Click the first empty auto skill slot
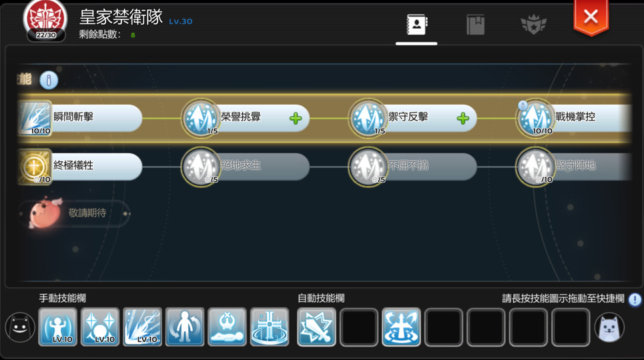Image resolution: width=644 pixels, height=360 pixels. tap(358, 327)
